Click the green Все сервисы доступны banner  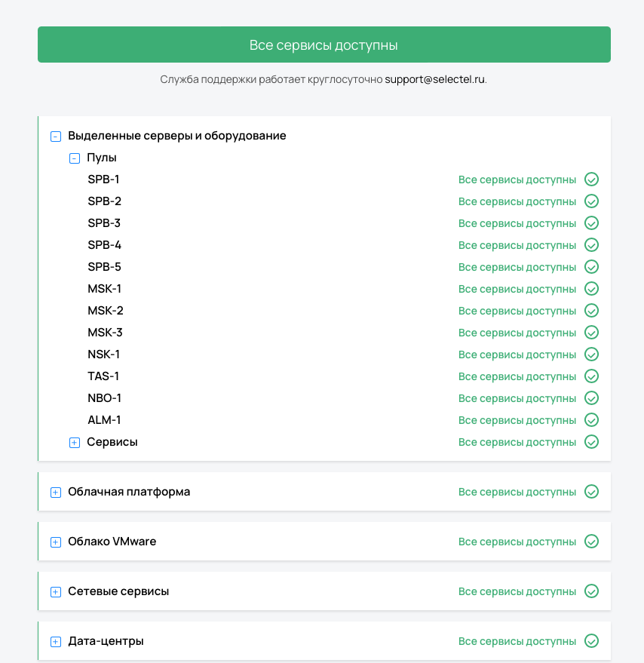coord(324,45)
